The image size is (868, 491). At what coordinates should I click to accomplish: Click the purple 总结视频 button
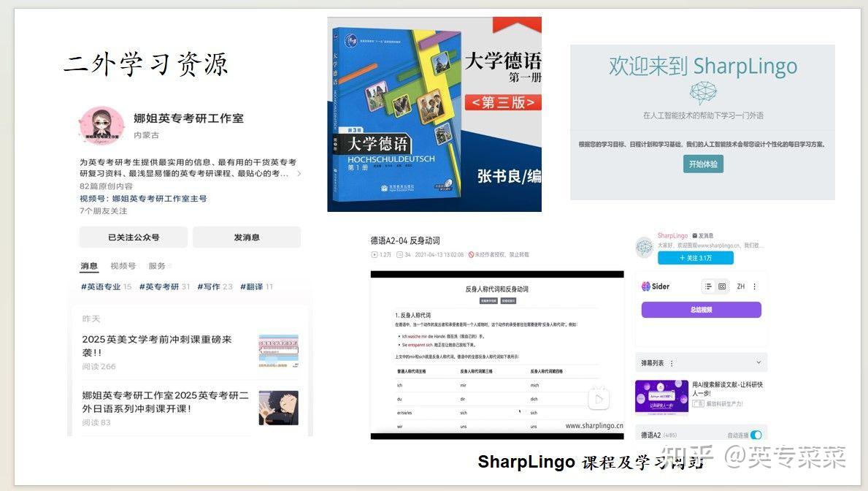tap(702, 310)
